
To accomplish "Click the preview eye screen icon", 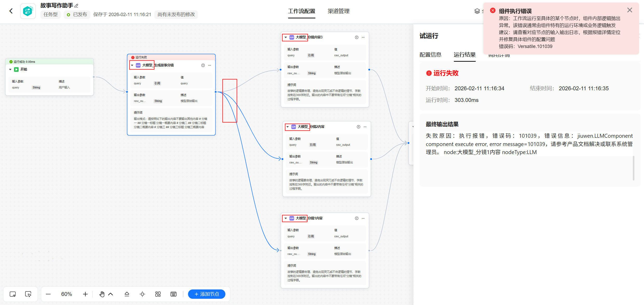I will click(13, 294).
